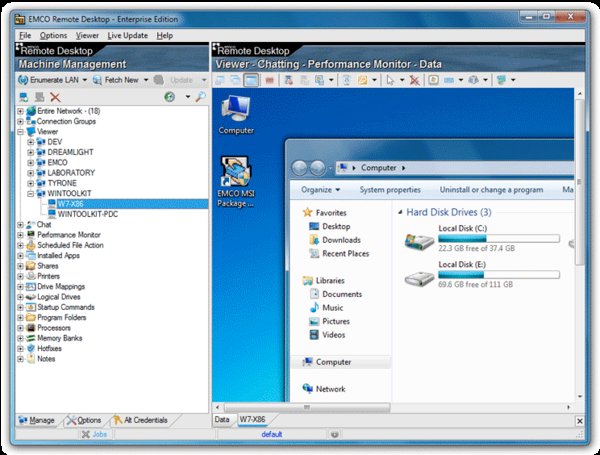
Task: Open the Live Update menu
Action: coord(126,35)
